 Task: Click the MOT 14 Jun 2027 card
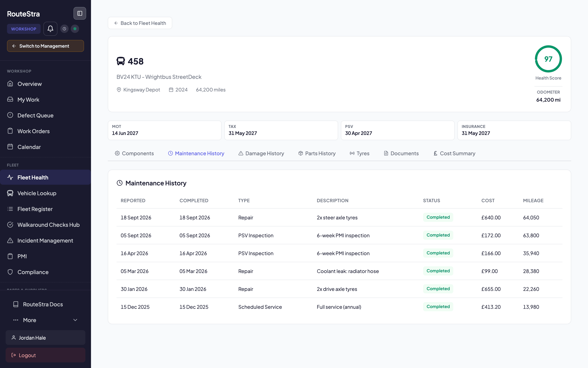point(164,130)
